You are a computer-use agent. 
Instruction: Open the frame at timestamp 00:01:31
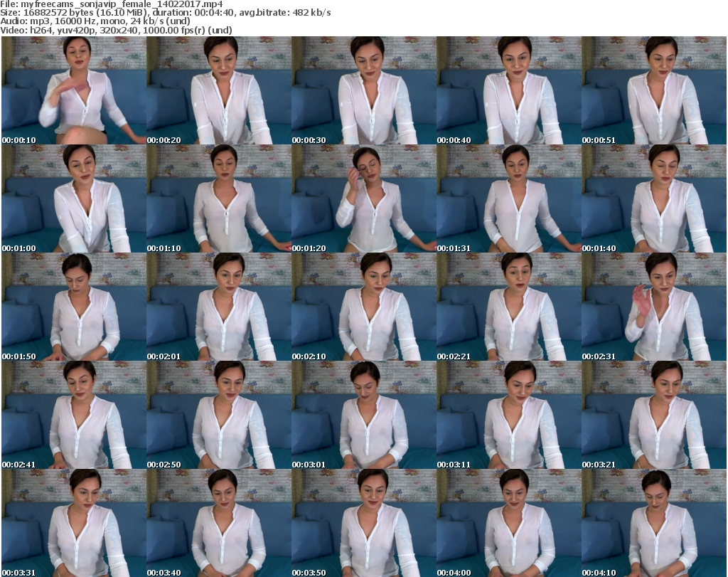point(509,198)
